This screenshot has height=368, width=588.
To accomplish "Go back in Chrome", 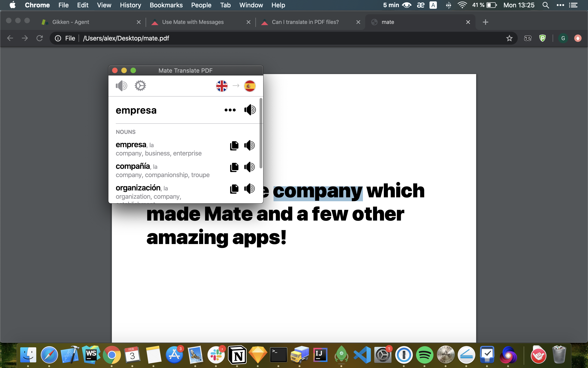I will tap(10, 38).
